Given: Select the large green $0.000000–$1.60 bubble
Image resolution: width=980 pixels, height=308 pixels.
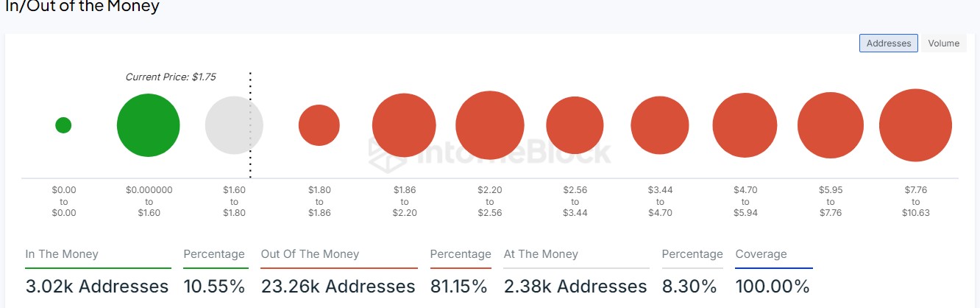Looking at the screenshot, I should tap(148, 125).
